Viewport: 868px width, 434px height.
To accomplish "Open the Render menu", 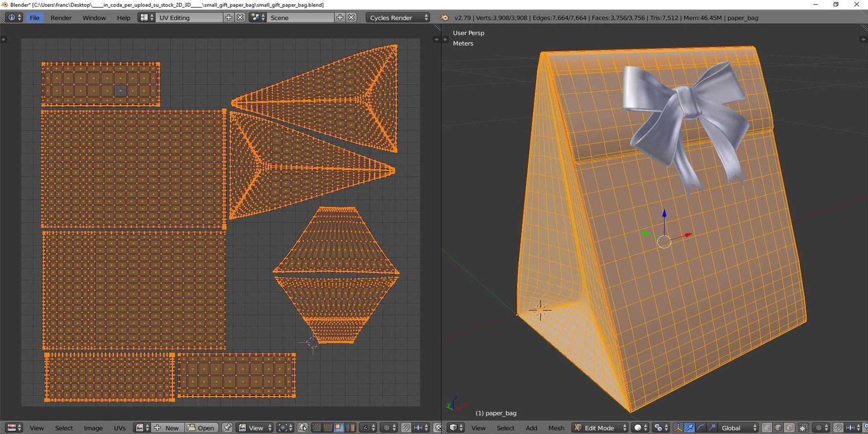I will pyautogui.click(x=61, y=18).
